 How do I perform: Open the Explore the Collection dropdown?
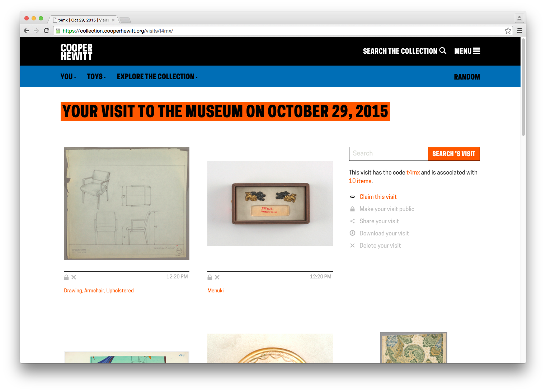pyautogui.click(x=157, y=77)
